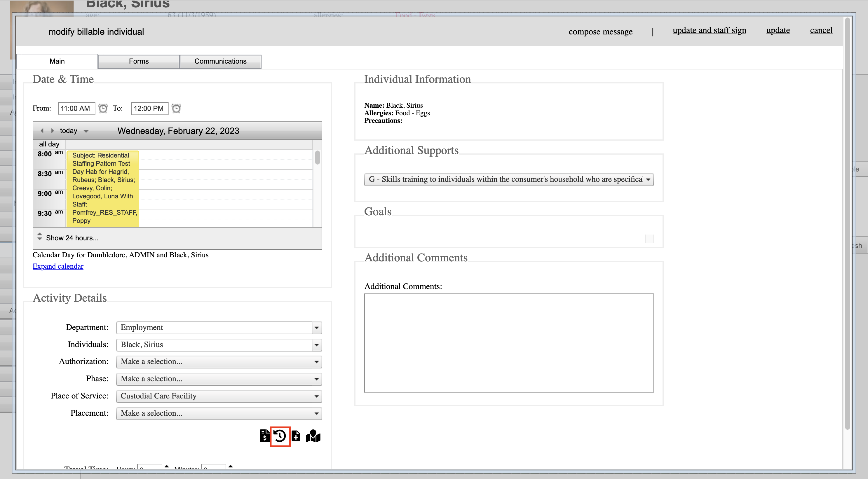Open the map location marker icon
This screenshot has width=868, height=479.
(x=313, y=436)
